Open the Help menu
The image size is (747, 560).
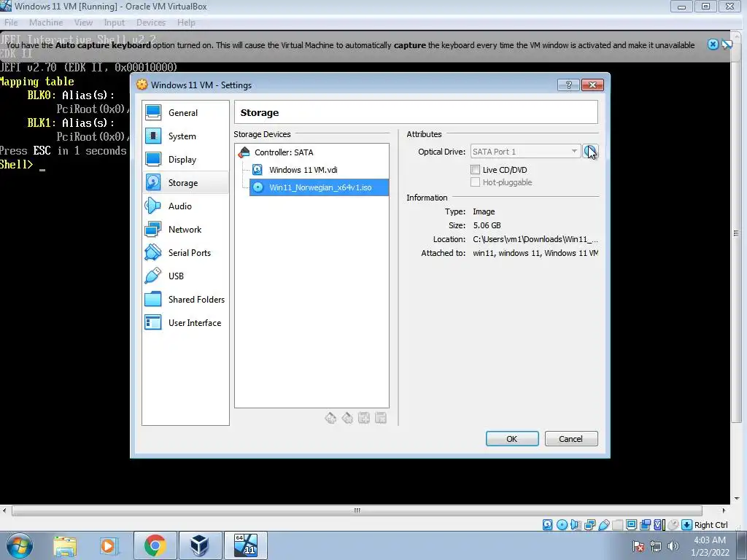[186, 23]
